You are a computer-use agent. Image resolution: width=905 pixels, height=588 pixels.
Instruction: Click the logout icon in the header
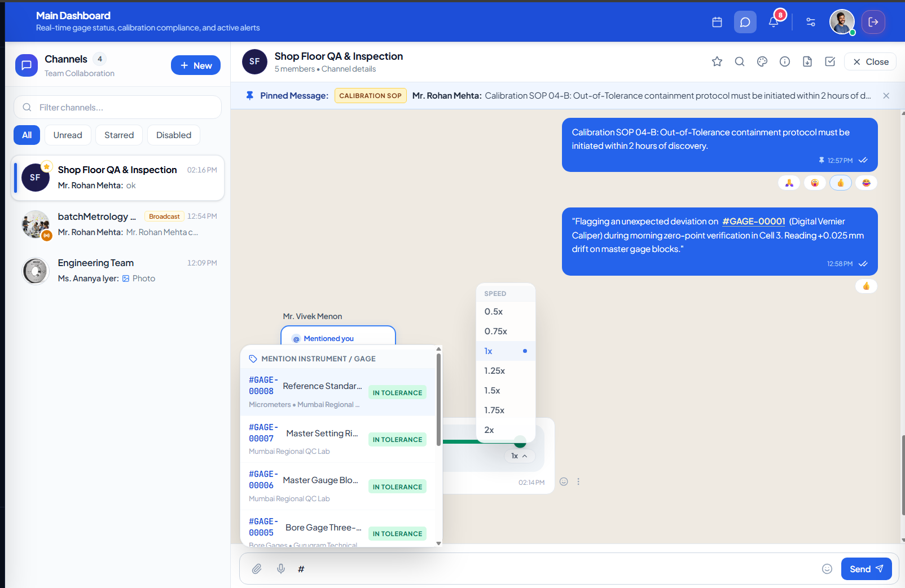[x=873, y=22]
